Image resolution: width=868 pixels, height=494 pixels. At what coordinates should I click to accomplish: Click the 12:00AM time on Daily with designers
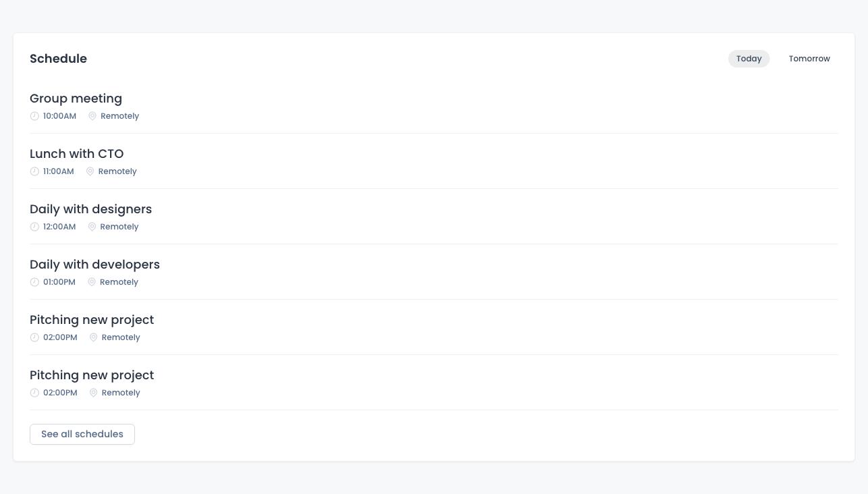[59, 226]
